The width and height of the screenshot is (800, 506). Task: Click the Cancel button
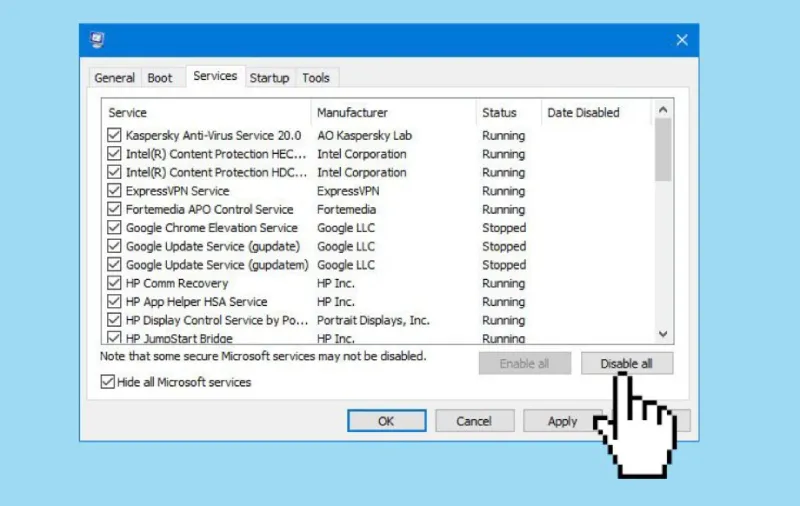[474, 421]
